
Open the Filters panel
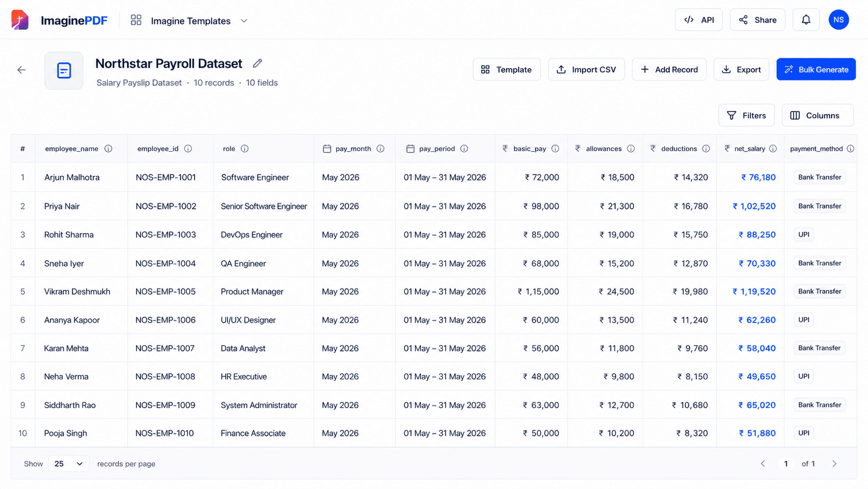coord(746,115)
